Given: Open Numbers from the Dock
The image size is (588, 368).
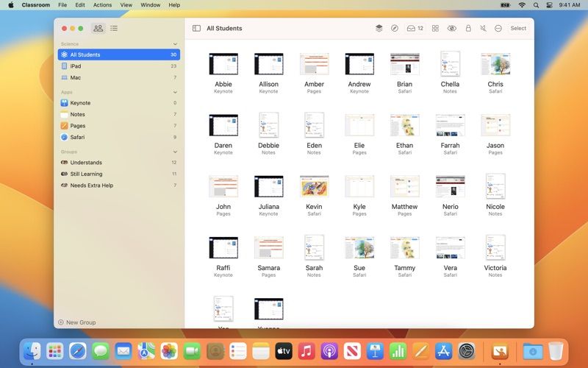Looking at the screenshot, I should 398,352.
